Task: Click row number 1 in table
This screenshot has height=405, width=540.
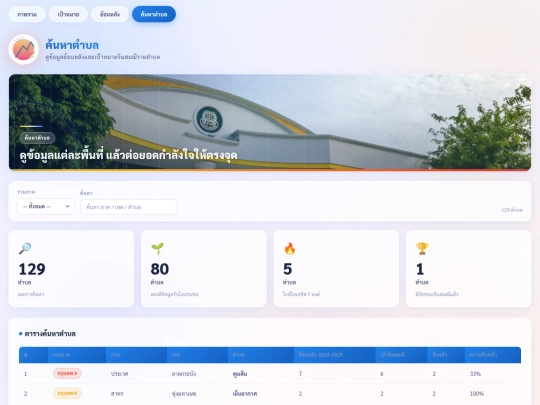Action: click(25, 374)
